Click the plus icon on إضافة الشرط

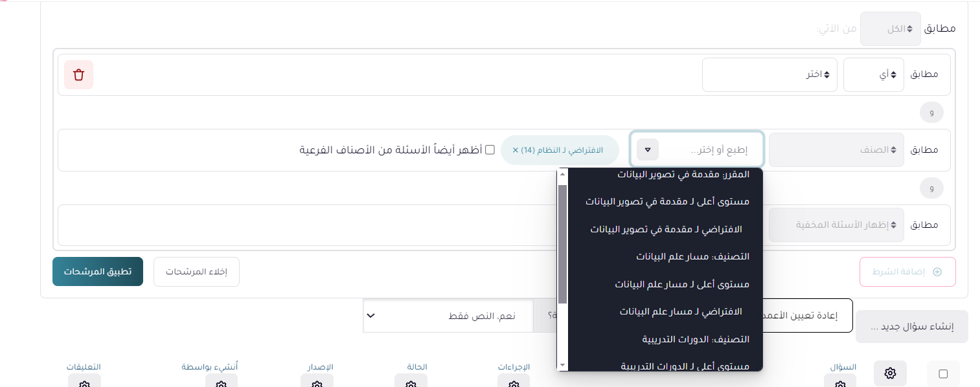(x=938, y=271)
